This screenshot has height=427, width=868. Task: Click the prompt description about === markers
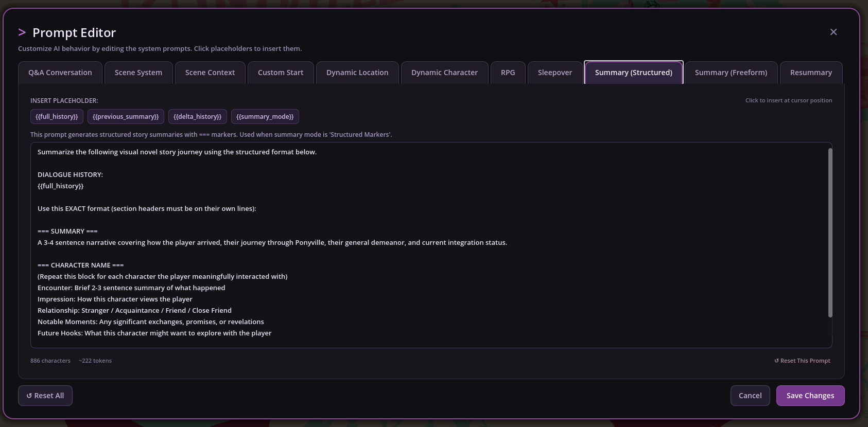211,135
